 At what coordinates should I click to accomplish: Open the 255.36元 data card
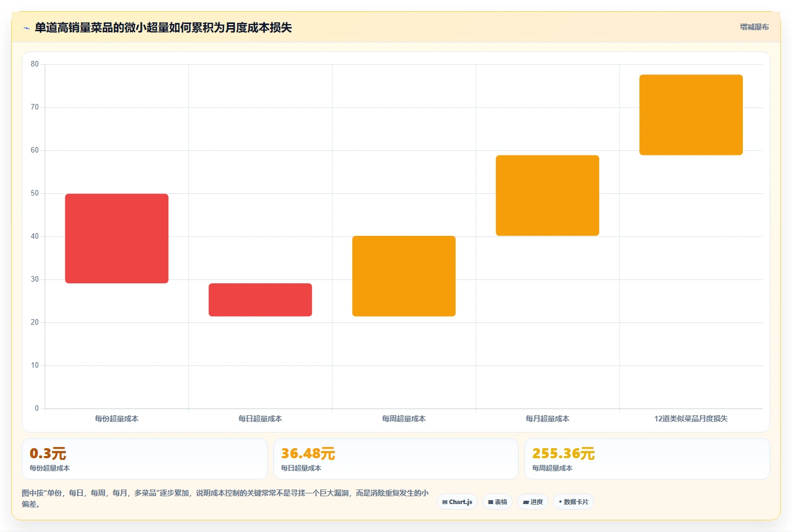click(647, 459)
